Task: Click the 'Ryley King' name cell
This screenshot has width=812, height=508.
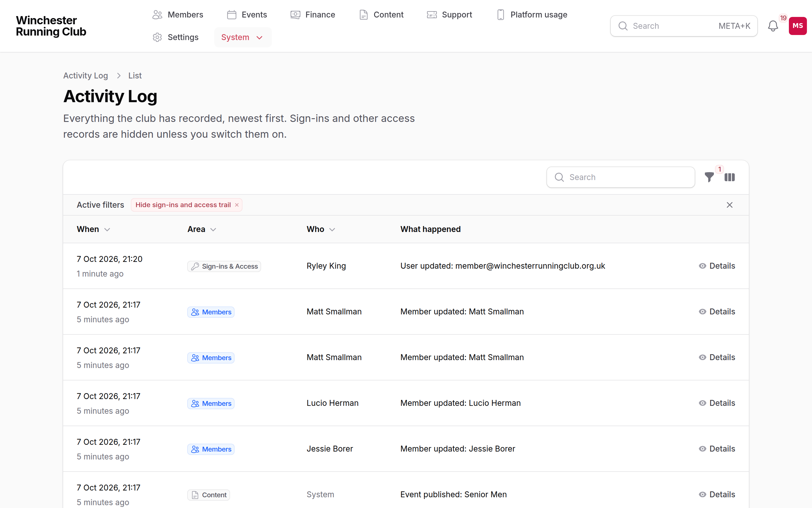Action: (326, 266)
